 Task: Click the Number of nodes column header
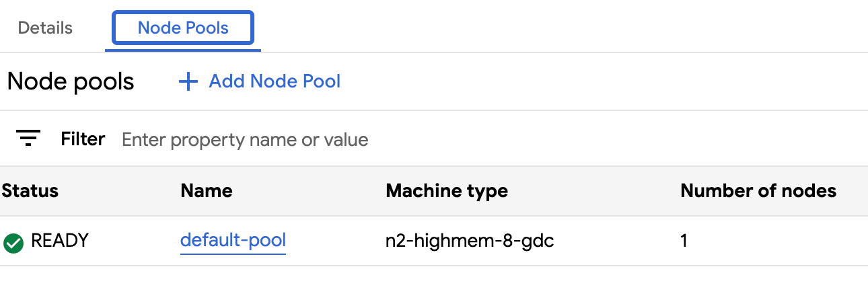pyautogui.click(x=758, y=191)
